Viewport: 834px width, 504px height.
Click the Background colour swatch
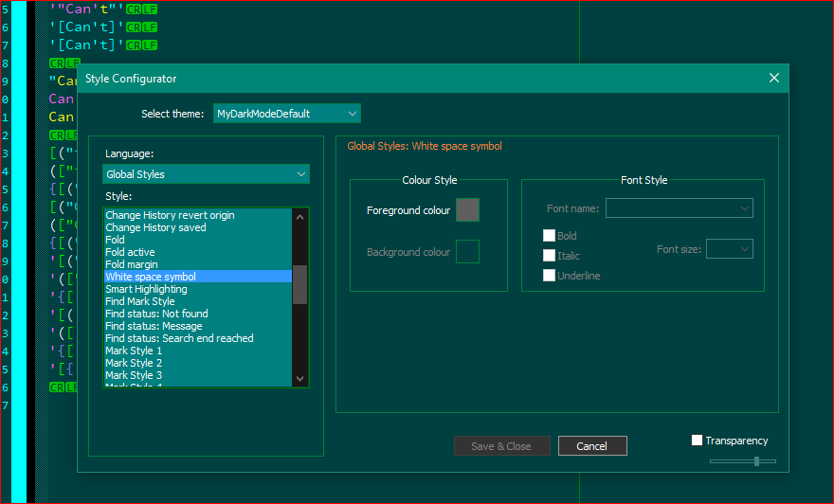(467, 252)
